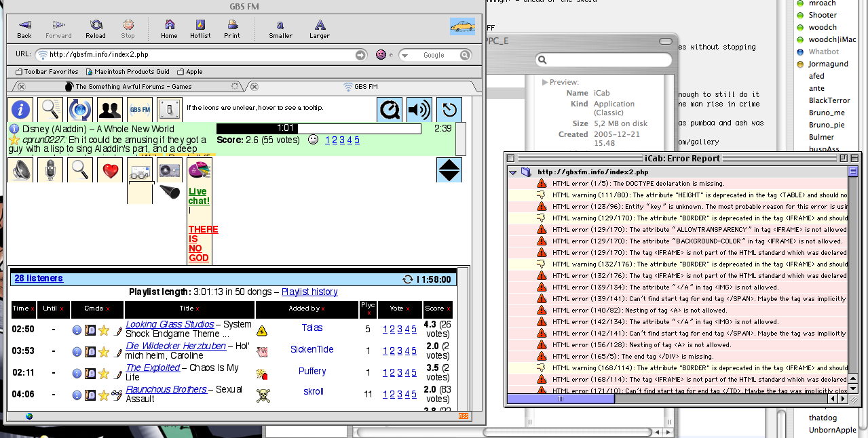Viewport: 868px width, 438px height.
Task: Click the red THERE IS NO GOD link
Action: click(x=203, y=244)
